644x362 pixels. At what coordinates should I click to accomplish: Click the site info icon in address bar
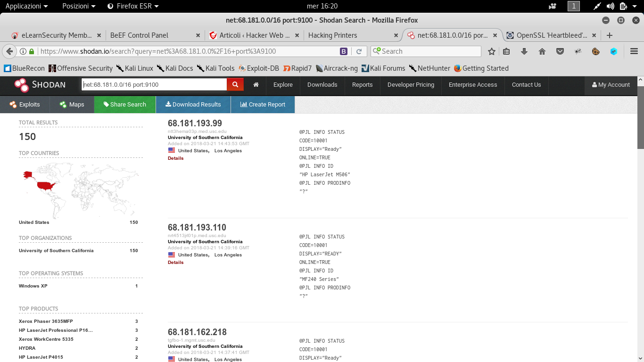point(23,51)
